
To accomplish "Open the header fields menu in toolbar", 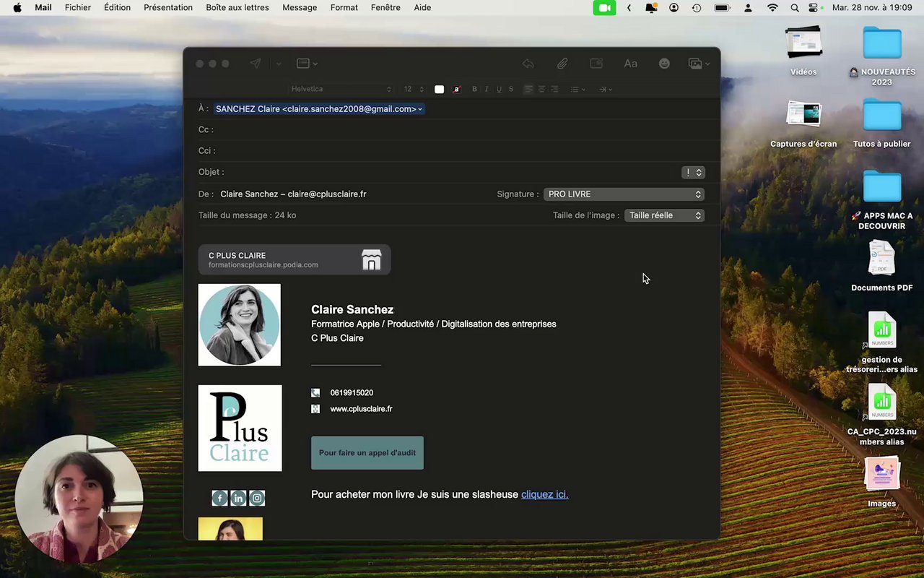I will [x=307, y=64].
